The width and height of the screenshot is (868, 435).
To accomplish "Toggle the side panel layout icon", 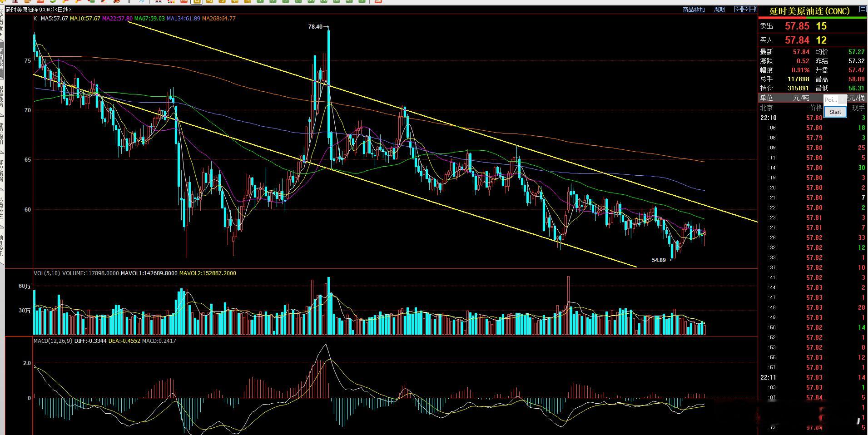I will tap(753, 9).
